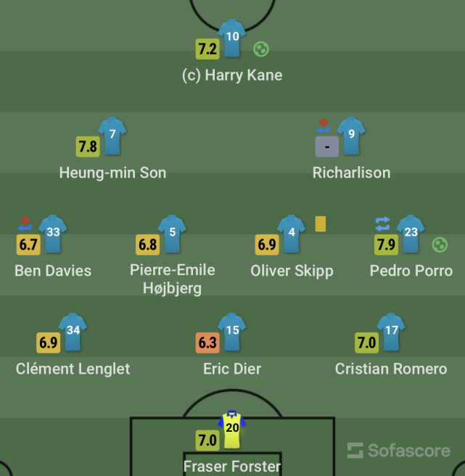
Task: Click the Sofascore logo watermark
Action: (x=399, y=451)
